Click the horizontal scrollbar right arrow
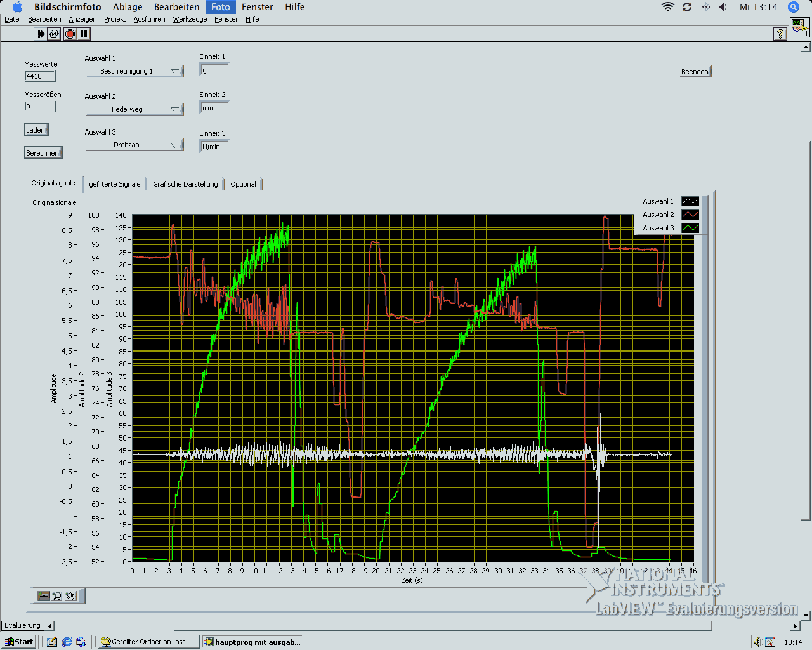812x650 pixels. [x=796, y=626]
